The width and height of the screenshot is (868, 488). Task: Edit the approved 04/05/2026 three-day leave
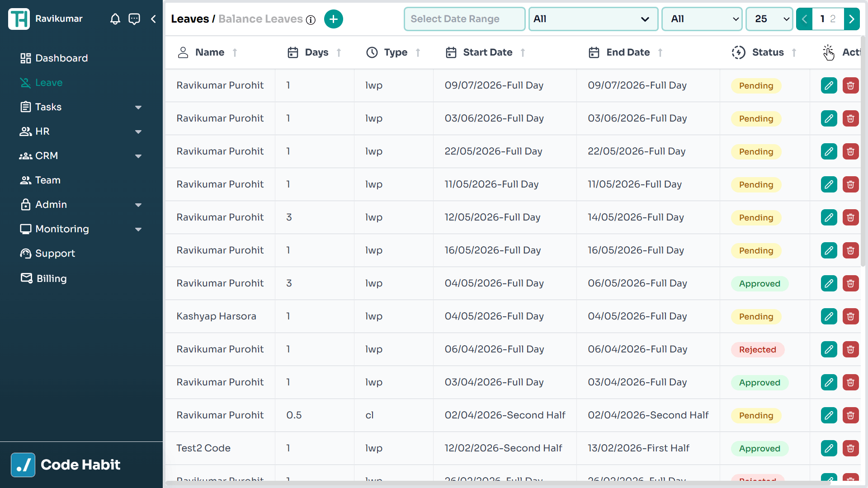pos(829,283)
